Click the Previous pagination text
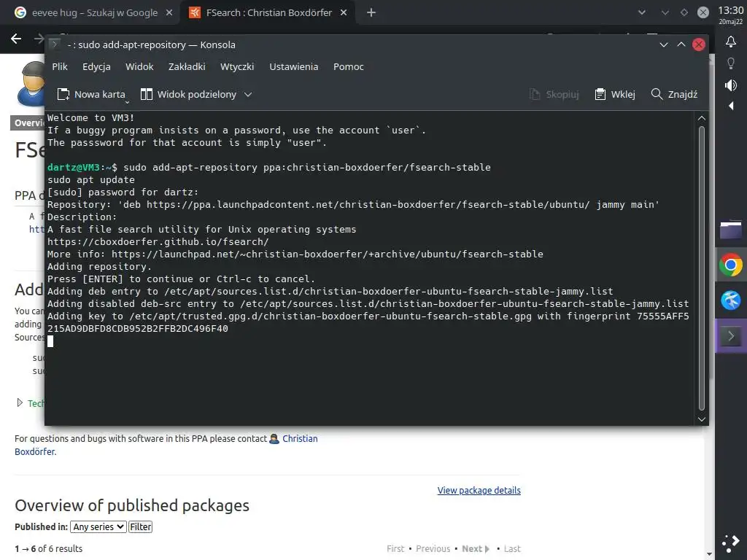Image resolution: width=747 pixels, height=560 pixels. coord(433,548)
